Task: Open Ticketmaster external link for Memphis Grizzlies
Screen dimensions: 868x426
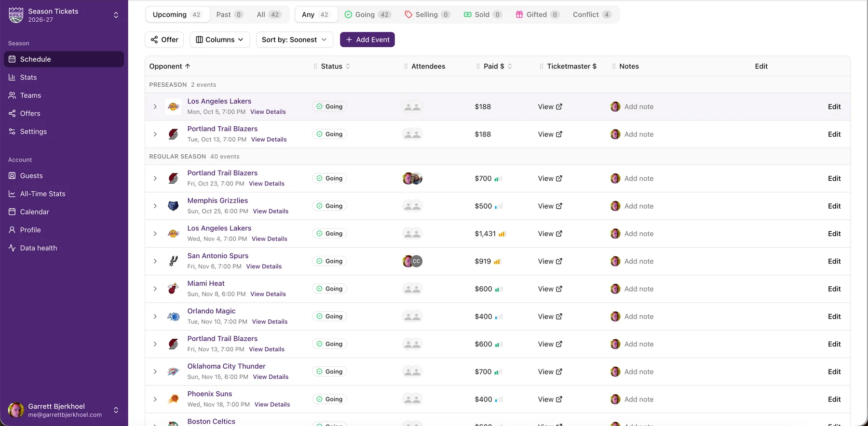Action: [x=550, y=206]
